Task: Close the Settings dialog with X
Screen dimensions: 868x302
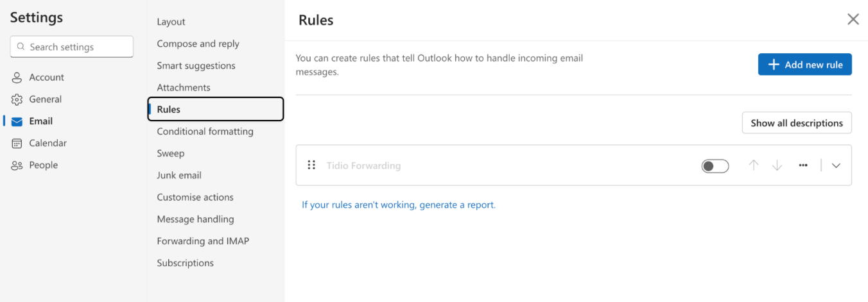Action: point(853,19)
